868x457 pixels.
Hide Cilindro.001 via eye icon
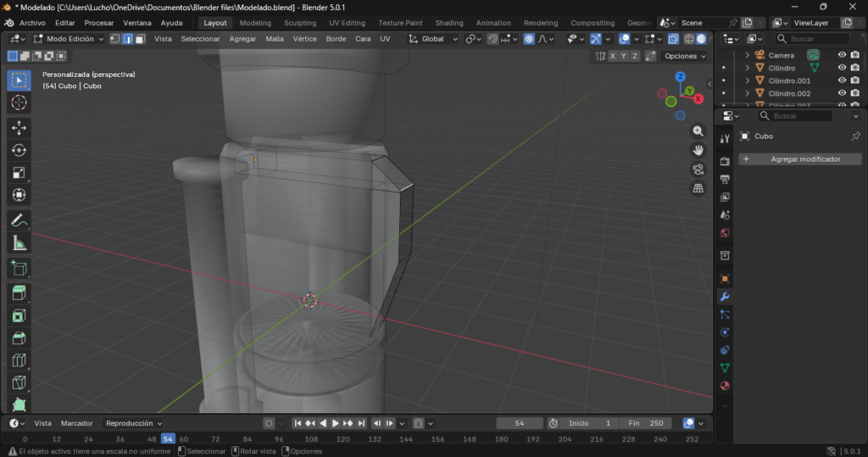pos(842,81)
